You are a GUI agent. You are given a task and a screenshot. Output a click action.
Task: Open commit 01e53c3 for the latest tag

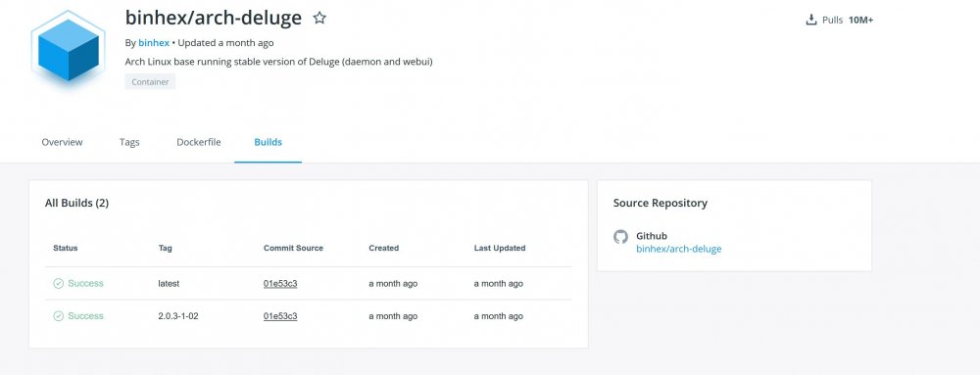tap(280, 283)
